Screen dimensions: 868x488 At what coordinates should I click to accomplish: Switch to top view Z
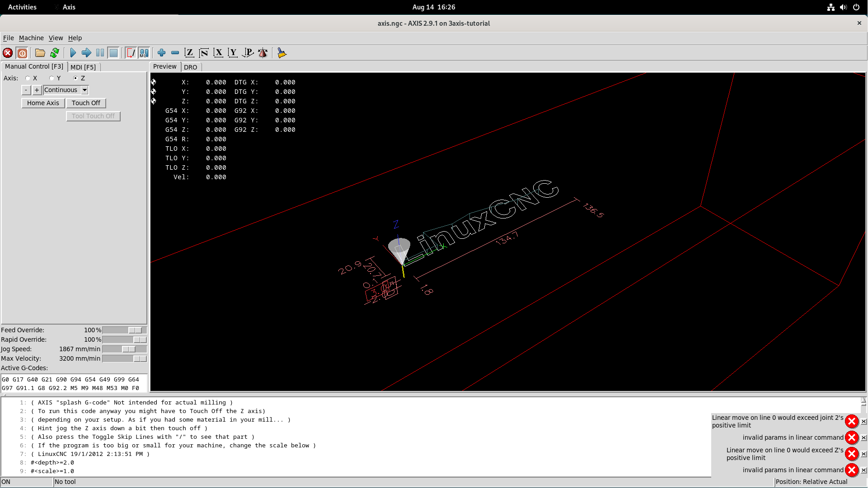(189, 53)
